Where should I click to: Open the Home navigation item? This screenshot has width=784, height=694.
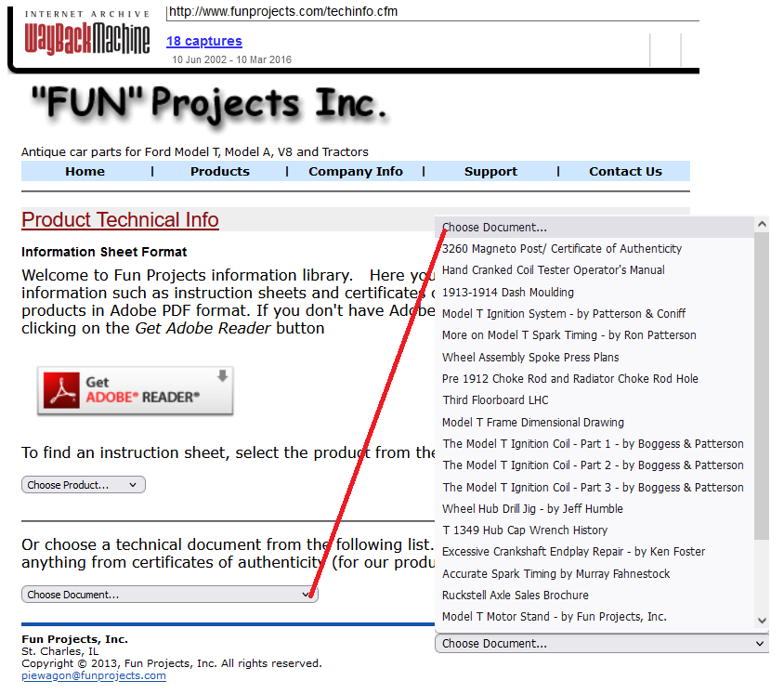tap(85, 171)
